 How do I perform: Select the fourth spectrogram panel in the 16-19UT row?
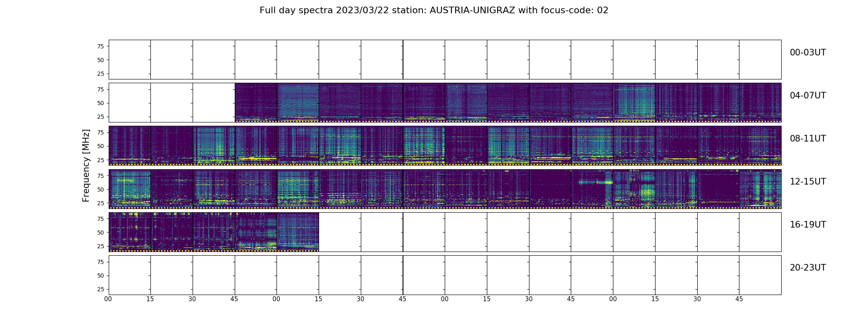pos(255,232)
